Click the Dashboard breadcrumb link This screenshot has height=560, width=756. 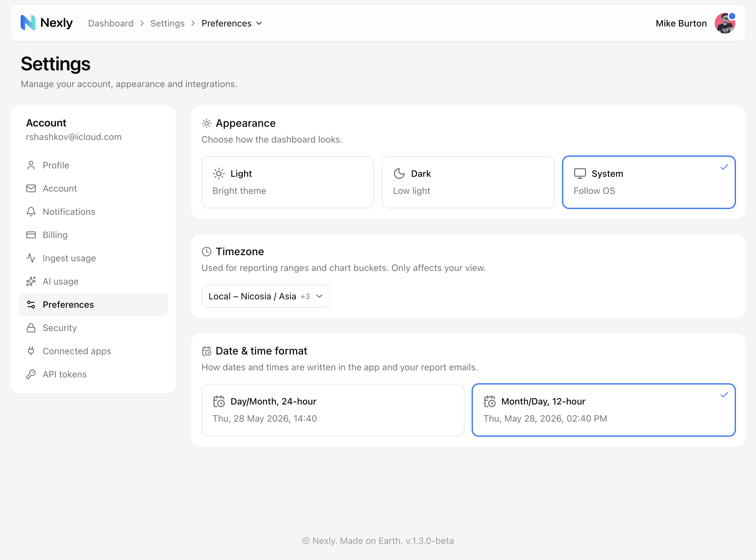click(x=111, y=24)
